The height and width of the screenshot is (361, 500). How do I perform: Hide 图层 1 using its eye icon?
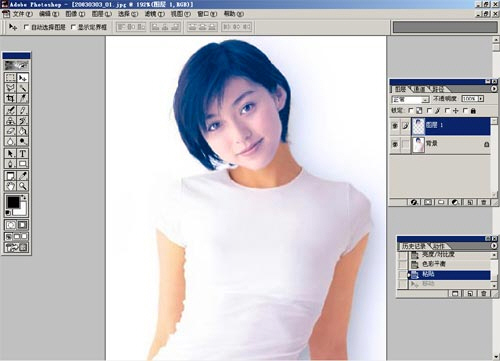coord(395,126)
